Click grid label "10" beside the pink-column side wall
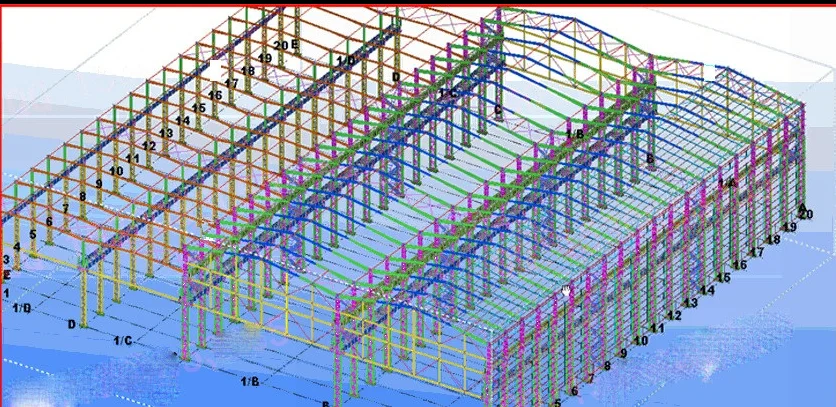Image resolution: width=836 pixels, height=407 pixels. [641, 340]
